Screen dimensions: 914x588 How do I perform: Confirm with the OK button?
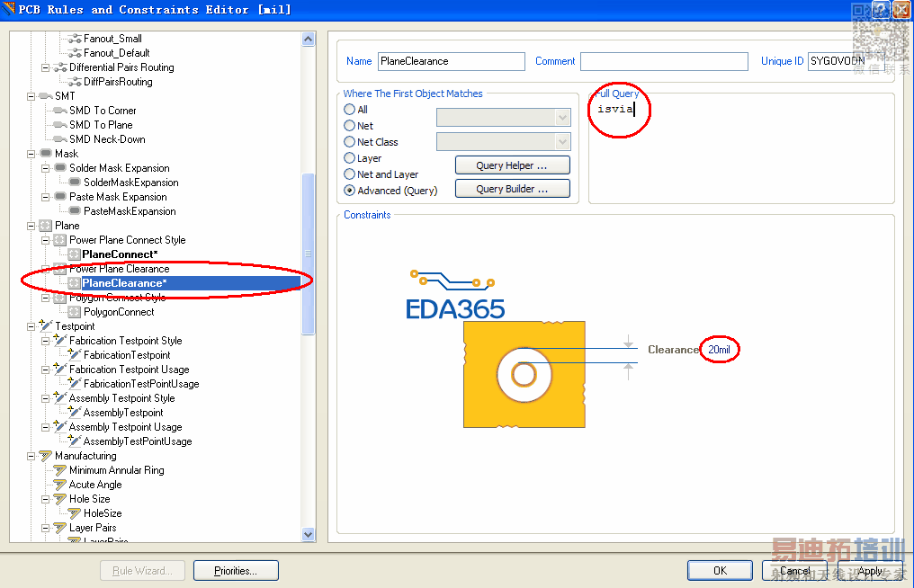720,571
